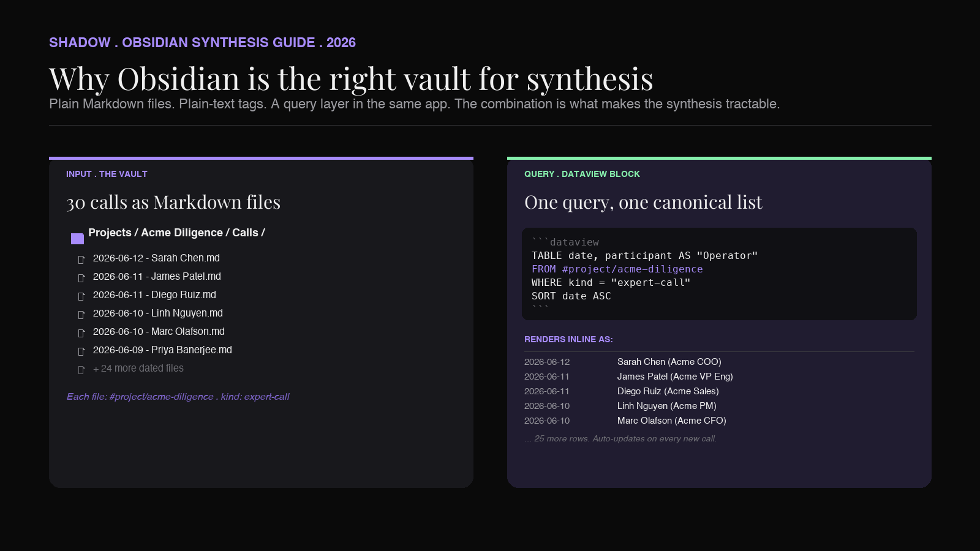Screen dimensions: 980x551
Task: Click the 'FROM #project/acme-diligence' code line
Action: tap(617, 269)
